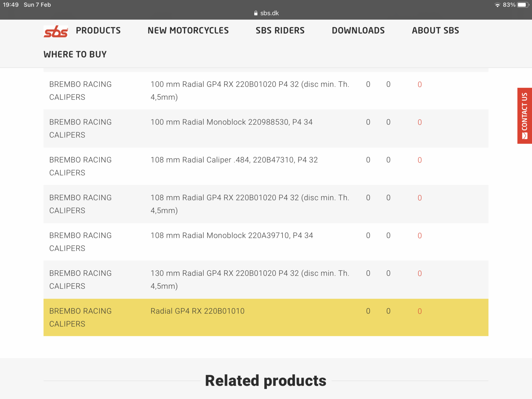Click BREMBO RACING CALIPERS in highlighted yellow row
The height and width of the screenshot is (399, 532).
pyautogui.click(x=80, y=318)
